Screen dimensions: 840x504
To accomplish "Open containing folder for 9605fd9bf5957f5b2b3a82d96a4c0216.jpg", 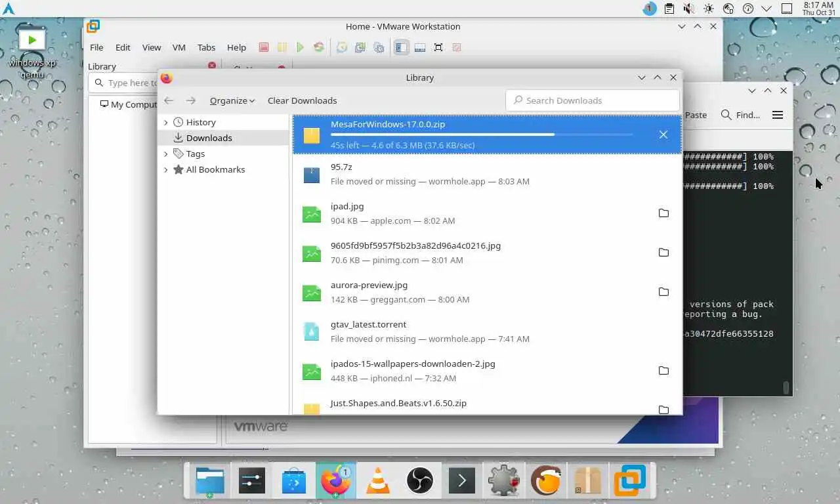I will 663,253.
